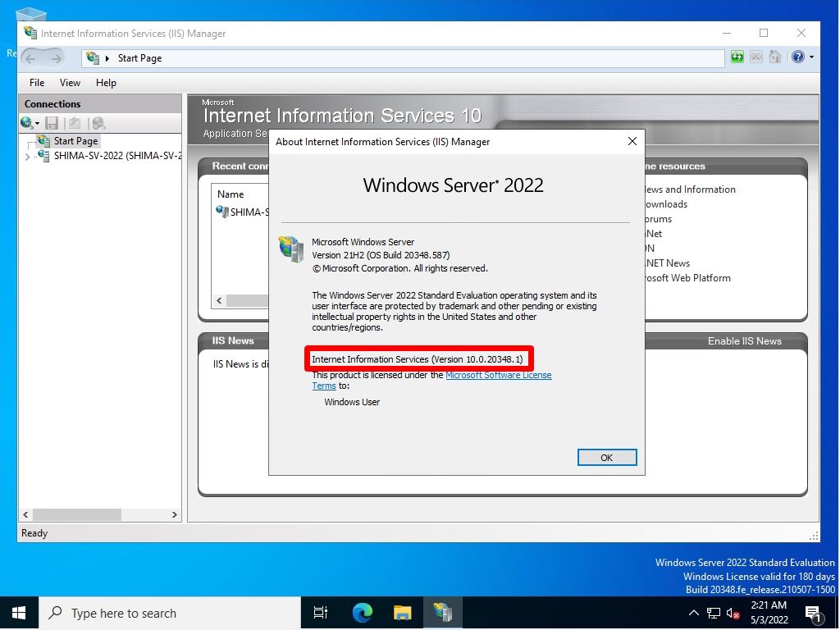This screenshot has height=630, width=840.
Task: Click the Show hidden icons chevron in system tray
Action: (x=693, y=613)
